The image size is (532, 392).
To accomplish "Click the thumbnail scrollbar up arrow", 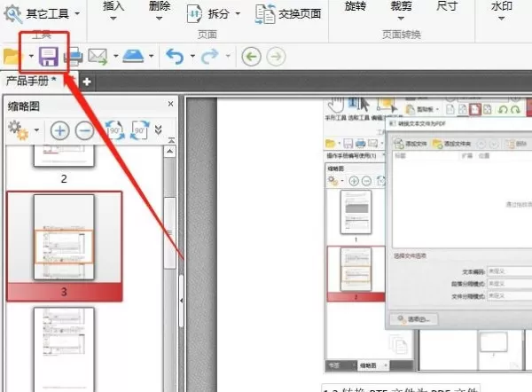I will (x=170, y=151).
